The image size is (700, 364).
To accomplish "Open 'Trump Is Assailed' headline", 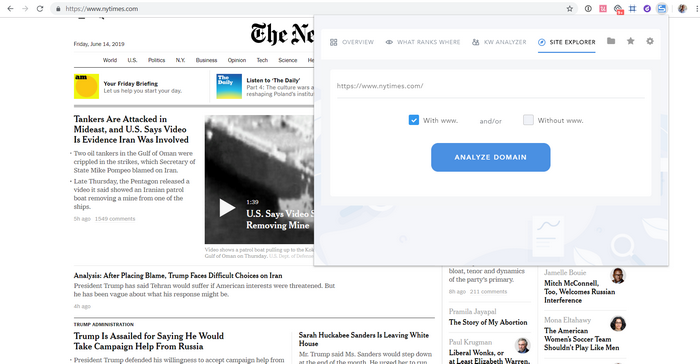I will (x=149, y=341).
